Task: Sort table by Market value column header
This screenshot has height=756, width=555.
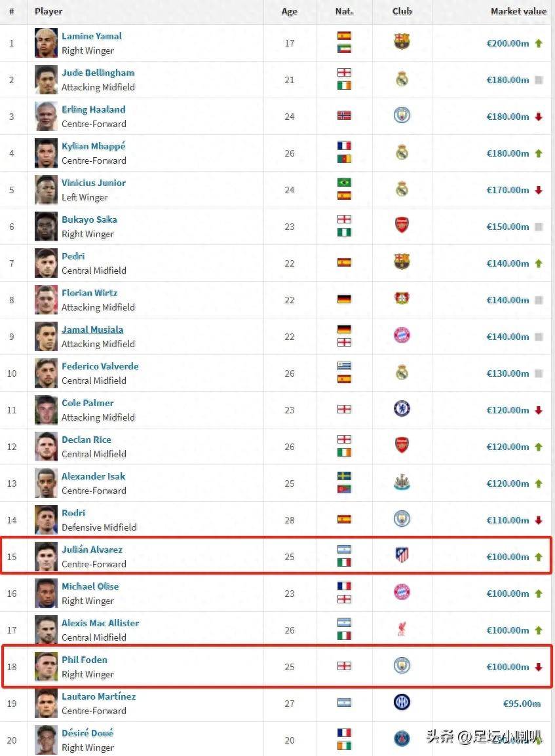Action: click(518, 11)
